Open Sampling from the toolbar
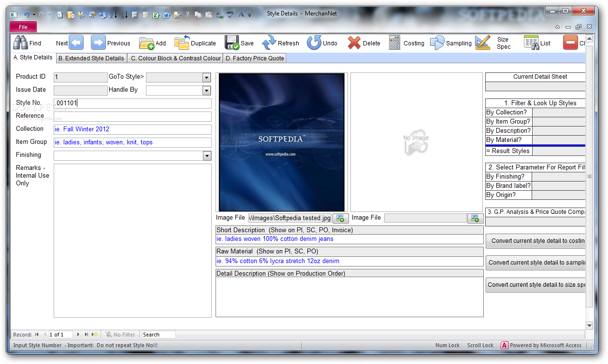This screenshot has height=364, width=608. [437, 43]
